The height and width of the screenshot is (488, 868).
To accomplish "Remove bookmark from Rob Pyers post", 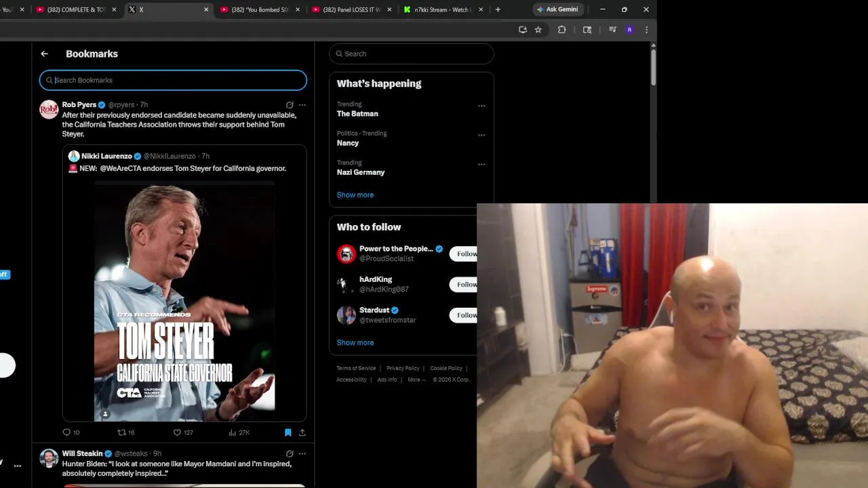I will pyautogui.click(x=288, y=432).
